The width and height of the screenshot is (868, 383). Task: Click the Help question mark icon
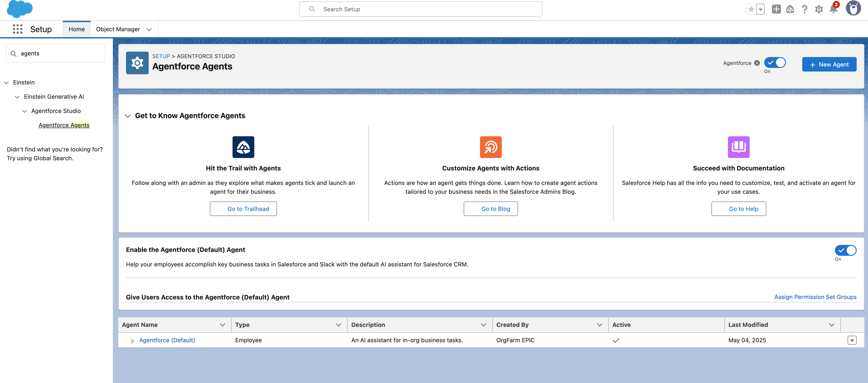tap(804, 9)
